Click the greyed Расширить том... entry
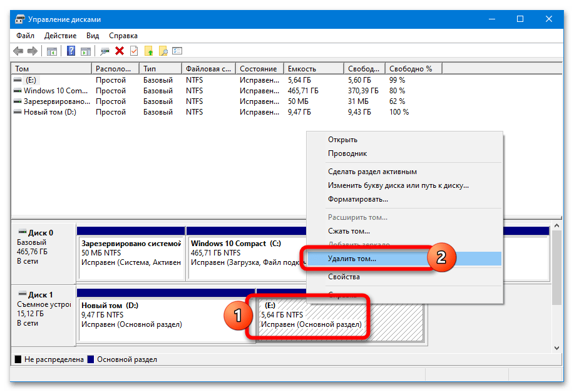The height and width of the screenshot is (392, 574). tap(404, 217)
